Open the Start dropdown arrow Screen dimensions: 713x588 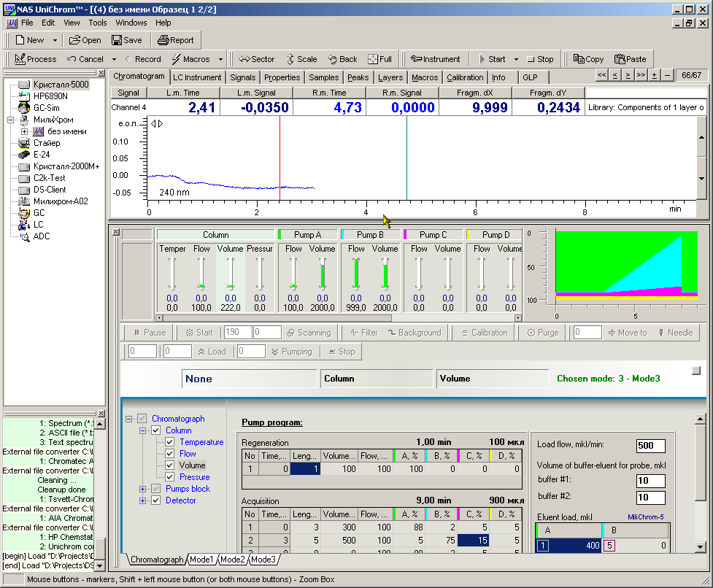coord(516,59)
